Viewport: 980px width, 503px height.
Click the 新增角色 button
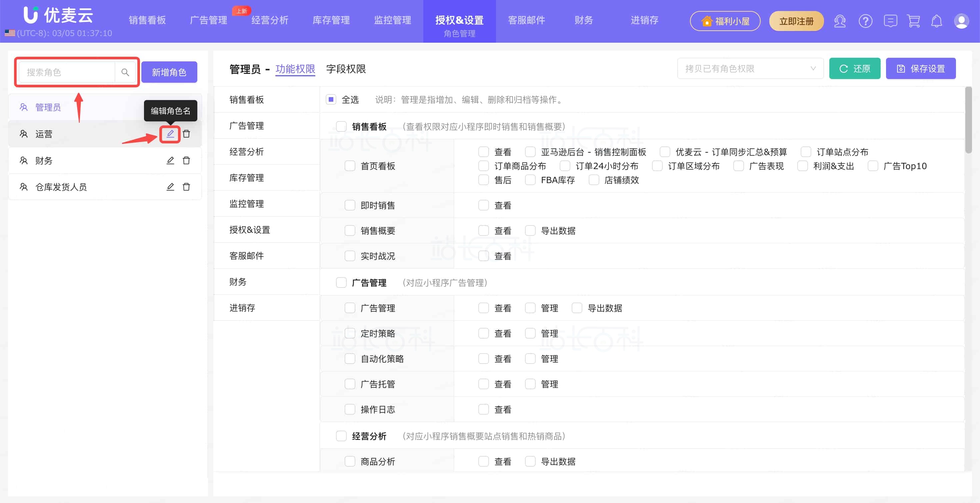pos(169,72)
